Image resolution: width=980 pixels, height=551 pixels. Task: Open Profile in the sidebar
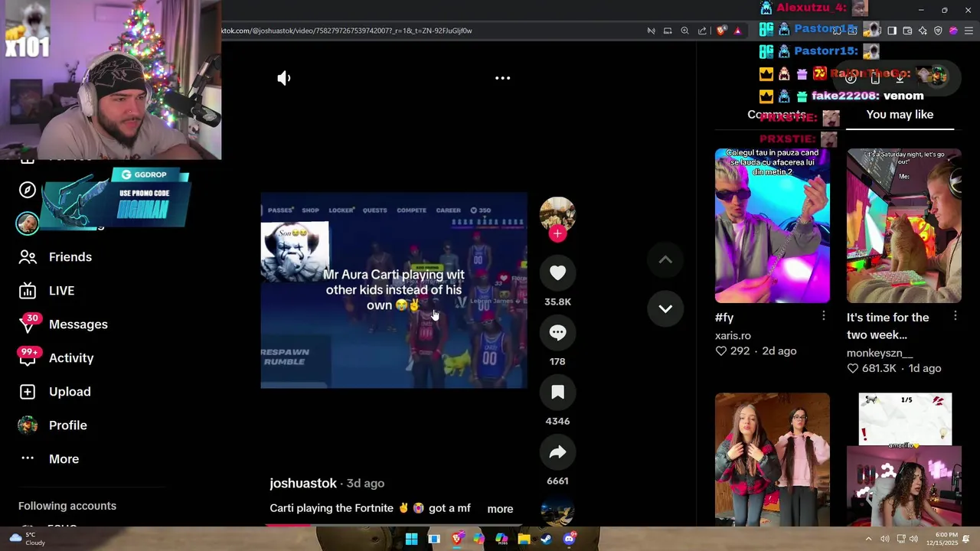coord(68,425)
